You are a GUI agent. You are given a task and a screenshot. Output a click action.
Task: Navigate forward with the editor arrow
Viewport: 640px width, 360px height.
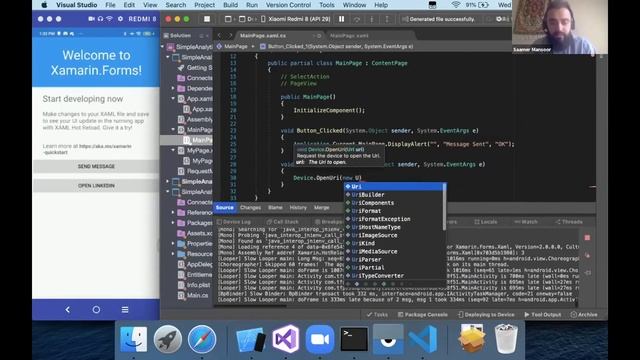coord(230,36)
